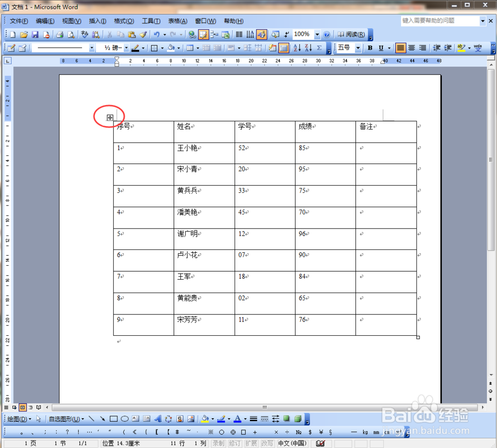Screen dimensions: 497x448
Task: Open the Insert Table tool
Action: (x=191, y=48)
